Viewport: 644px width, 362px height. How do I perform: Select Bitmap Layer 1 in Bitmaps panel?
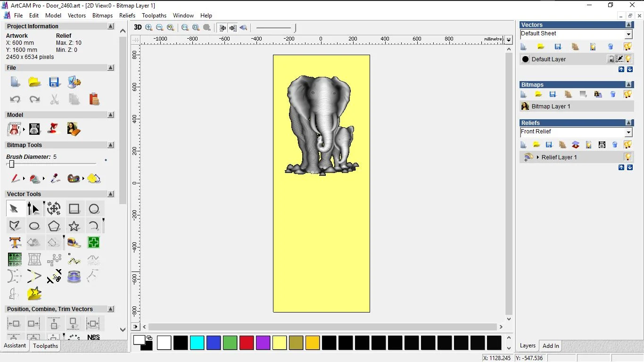pos(551,107)
